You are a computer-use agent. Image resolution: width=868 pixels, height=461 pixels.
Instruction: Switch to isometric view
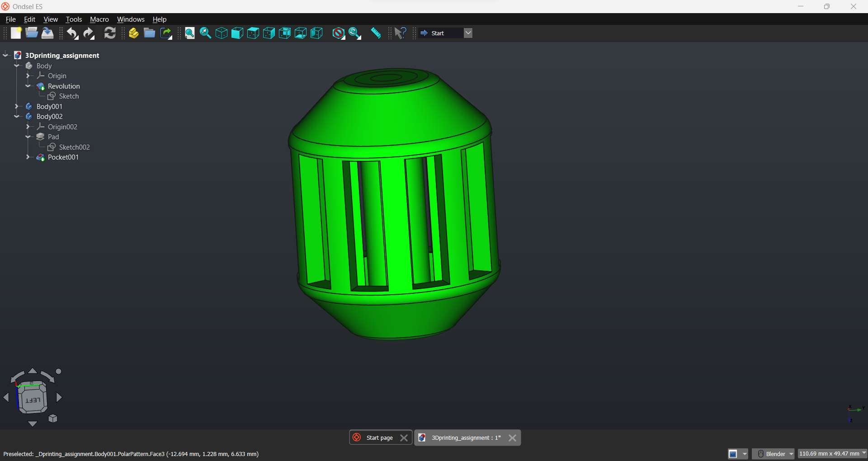coord(222,33)
